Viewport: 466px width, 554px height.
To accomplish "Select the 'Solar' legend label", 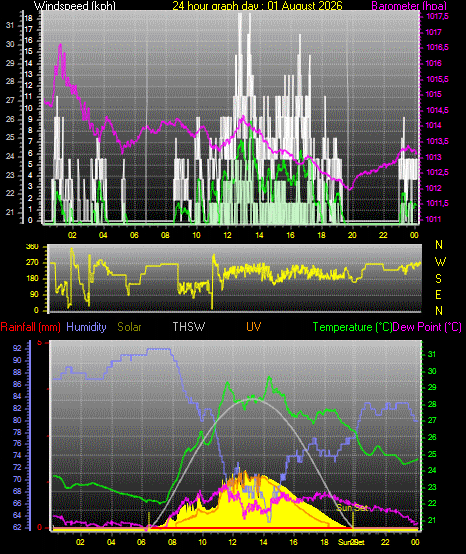I will (x=129, y=327).
